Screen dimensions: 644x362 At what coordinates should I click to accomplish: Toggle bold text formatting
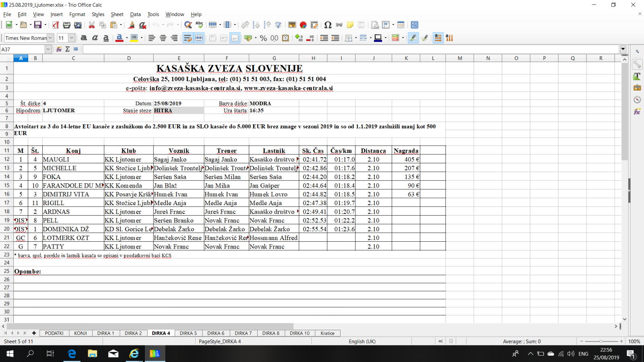tap(84, 38)
